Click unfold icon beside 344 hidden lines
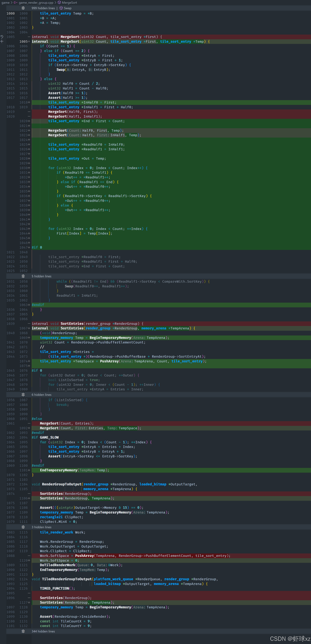The width and height of the screenshot is (311, 644). click(x=23, y=632)
